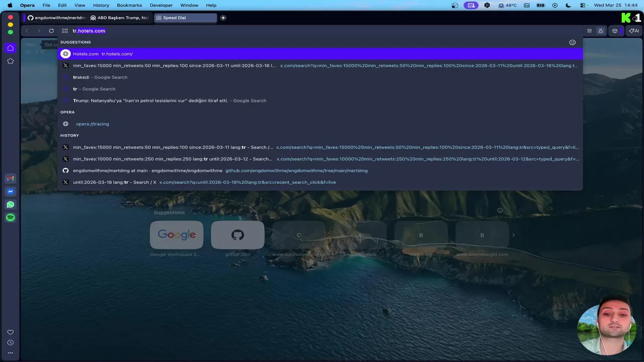
Task: Select Hotels.com tr.hotels.com/ suggestion
Action: coord(320,54)
